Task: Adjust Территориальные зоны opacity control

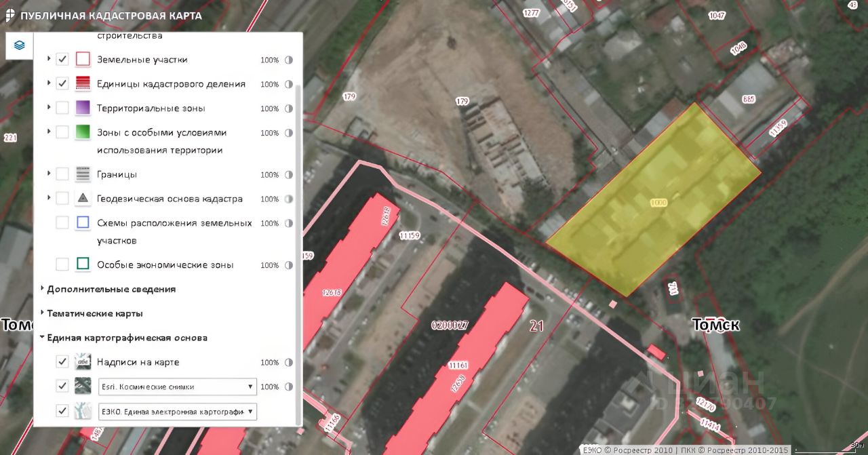Action: [289, 108]
